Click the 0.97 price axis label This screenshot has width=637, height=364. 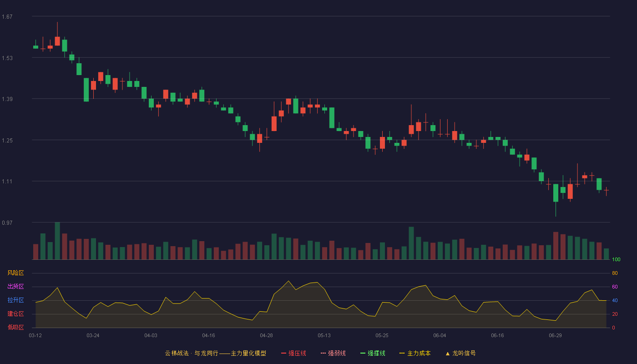[x=7, y=223]
